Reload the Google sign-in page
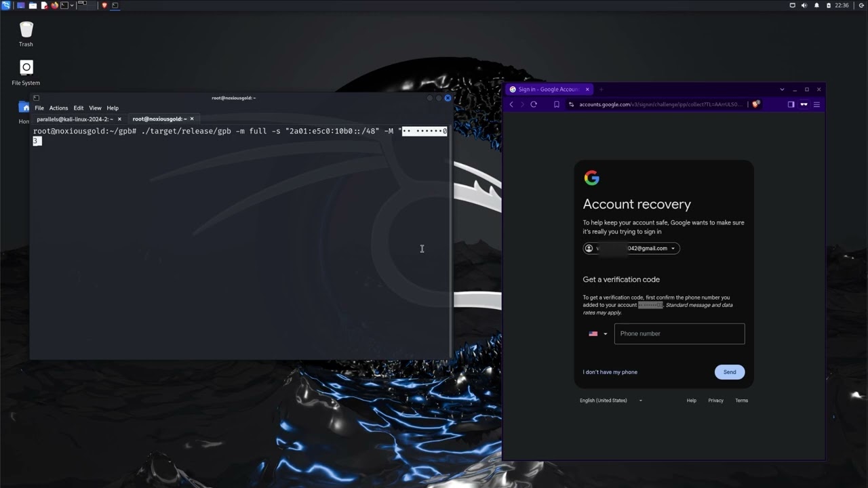Image resolution: width=868 pixels, height=488 pixels. click(x=534, y=104)
